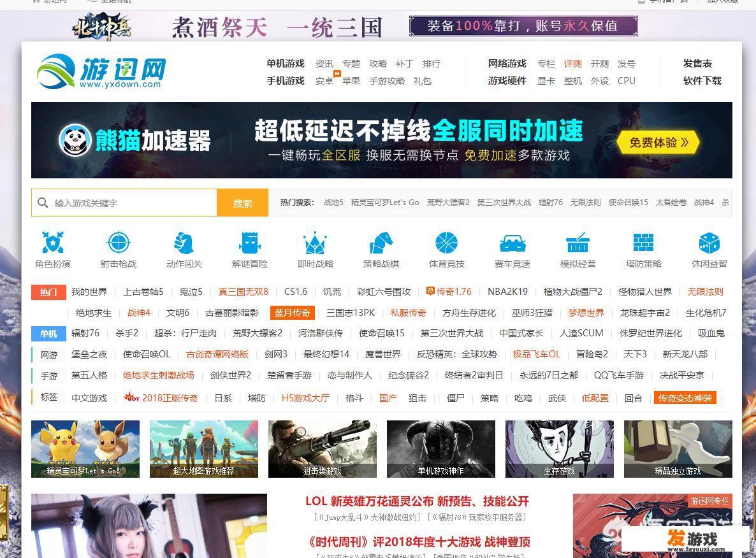Open 单机游戏神作 thumbnail
756x558 pixels.
(441, 449)
